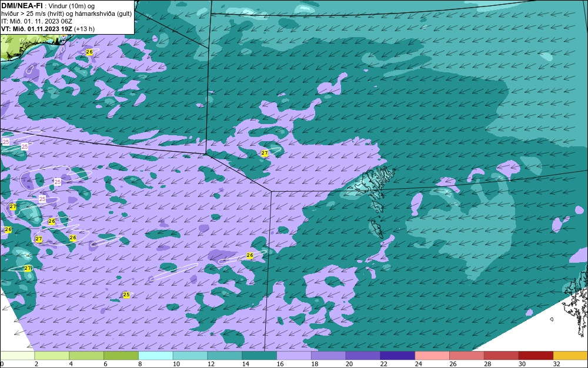Select the 14–16 m/s dark teal legend swatch
Viewport: 588px width, 368px height.
click(x=259, y=356)
